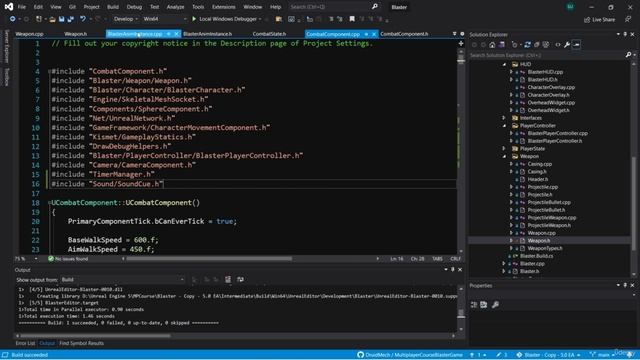Open Find Symbol Results tab
Image resolution: width=640 pixels, height=360 pixels.
pos(82,343)
